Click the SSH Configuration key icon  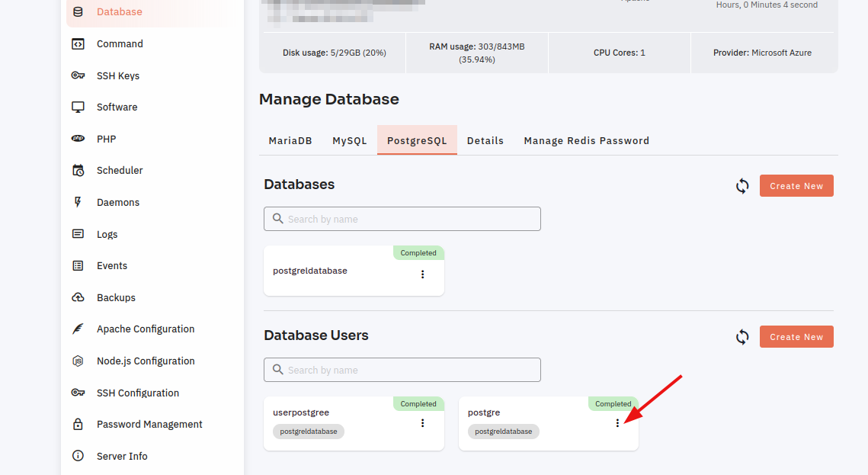coord(78,393)
